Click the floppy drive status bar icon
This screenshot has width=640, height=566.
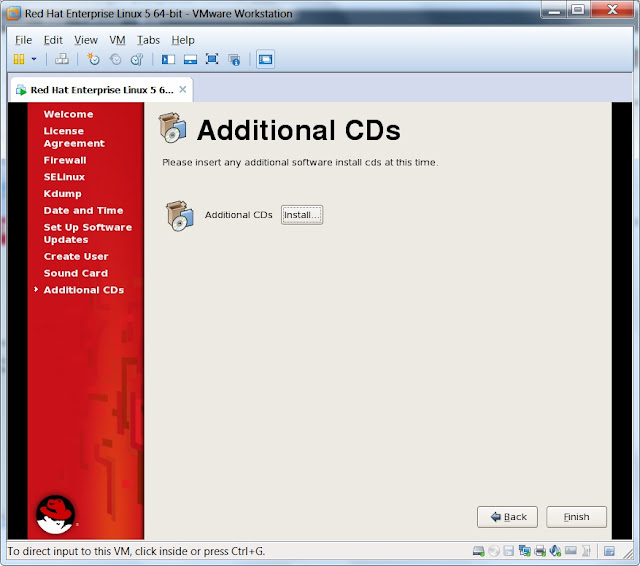point(509,551)
